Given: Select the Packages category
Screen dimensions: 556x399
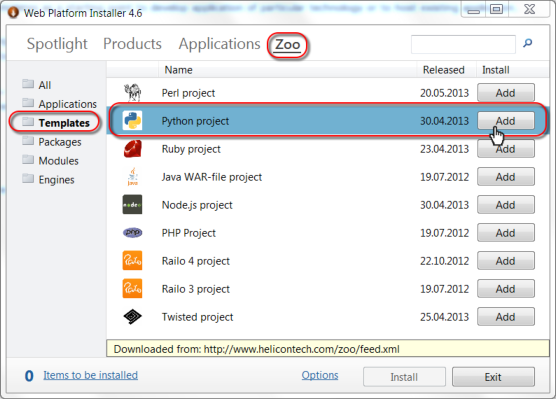Looking at the screenshot, I should coord(60,142).
